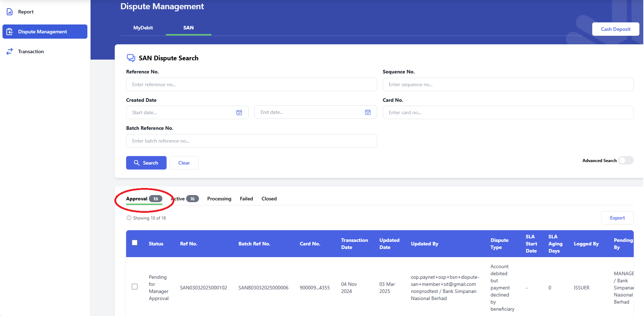Click the Status column header
This screenshot has width=644, height=316.
pos(156,244)
